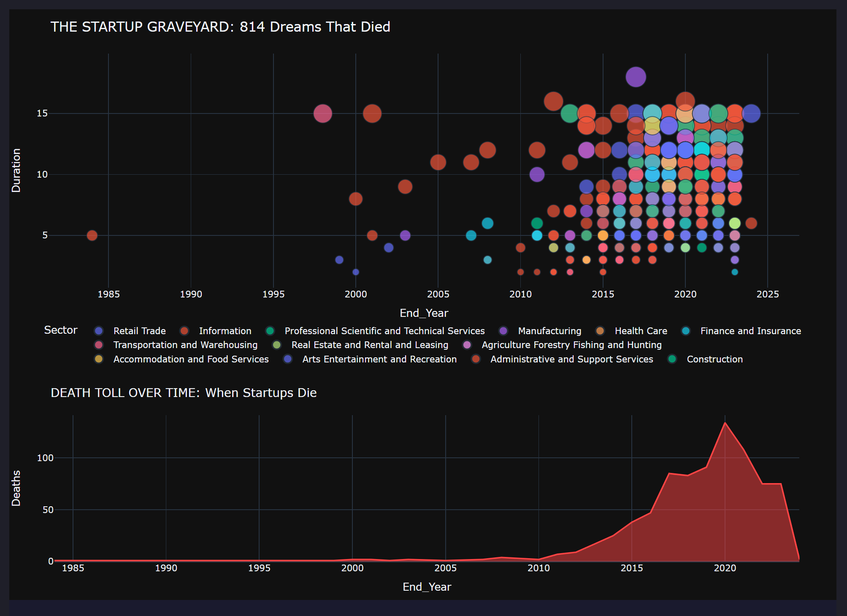Click the blue bubble at 2024, duration 15
847x616 pixels.
751,113
